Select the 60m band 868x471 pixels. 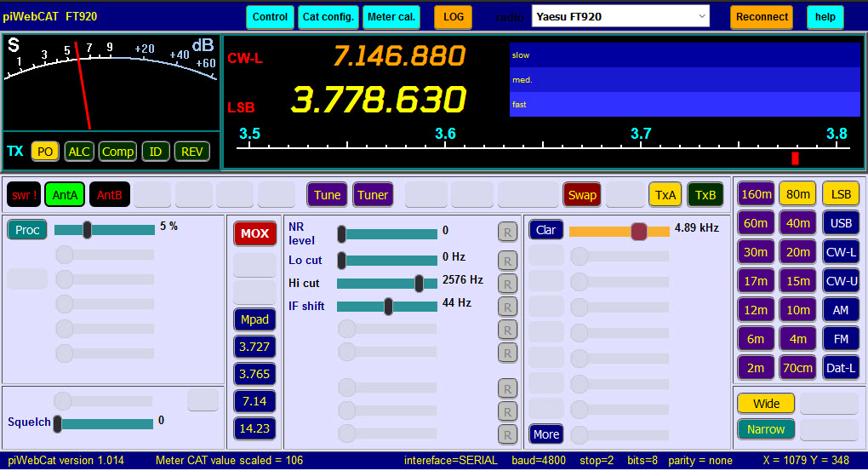click(757, 223)
